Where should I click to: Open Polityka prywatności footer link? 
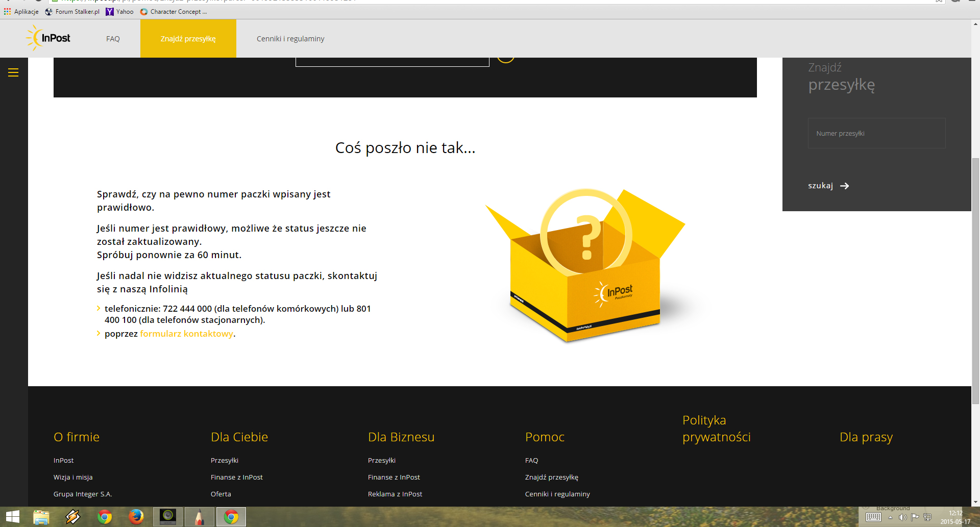coord(717,429)
